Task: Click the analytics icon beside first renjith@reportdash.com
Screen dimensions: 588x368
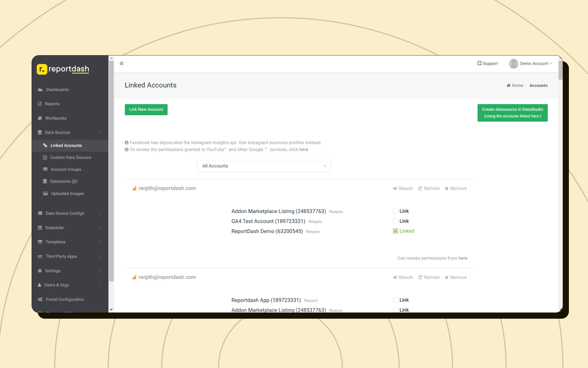Action: point(135,188)
